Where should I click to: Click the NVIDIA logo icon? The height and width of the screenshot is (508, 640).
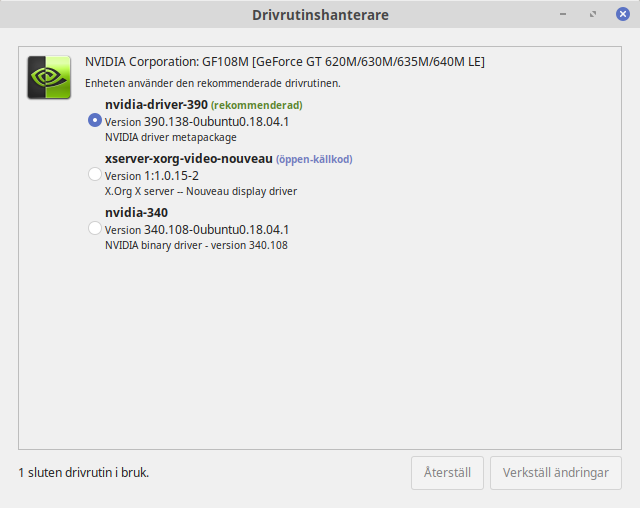(x=49, y=77)
